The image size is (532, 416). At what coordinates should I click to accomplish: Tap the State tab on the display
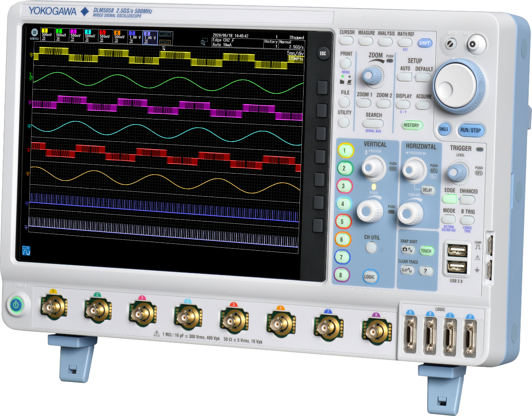(165, 42)
